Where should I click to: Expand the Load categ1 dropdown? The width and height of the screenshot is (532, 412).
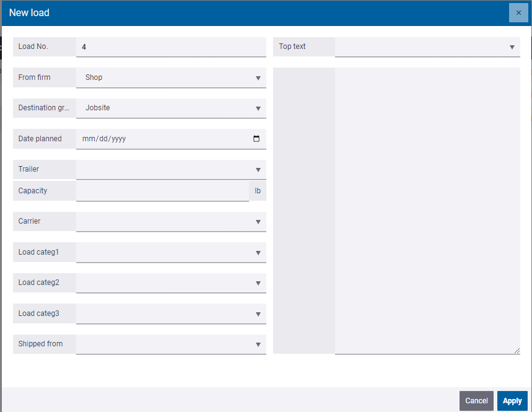(x=171, y=252)
